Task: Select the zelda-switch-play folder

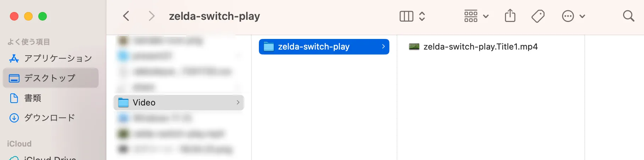Action: (x=313, y=47)
